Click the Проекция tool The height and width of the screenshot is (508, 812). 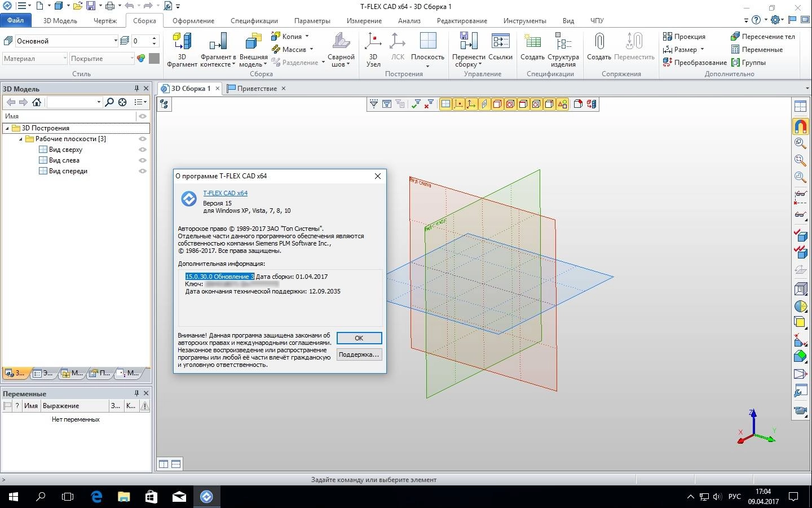click(685, 36)
